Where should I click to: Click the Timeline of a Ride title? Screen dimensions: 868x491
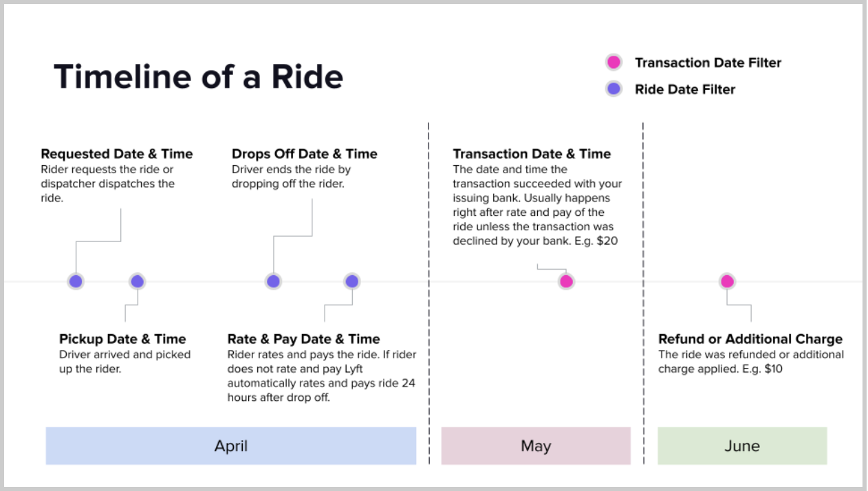(x=198, y=76)
